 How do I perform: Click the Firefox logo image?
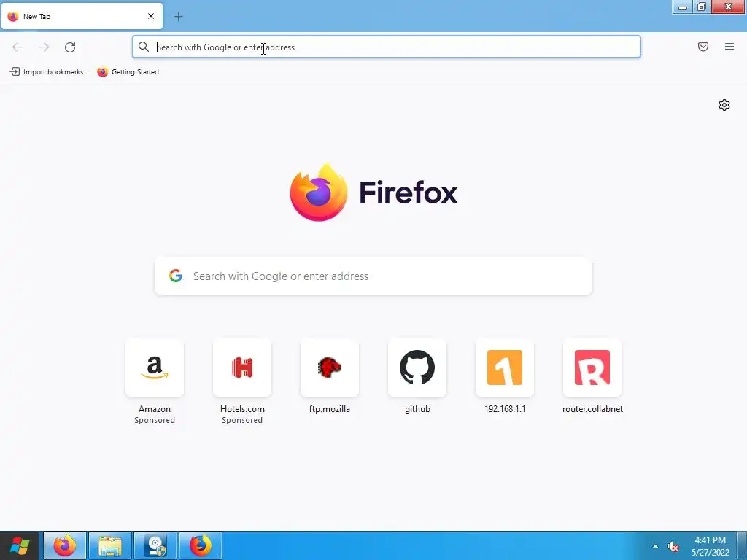pos(319,192)
